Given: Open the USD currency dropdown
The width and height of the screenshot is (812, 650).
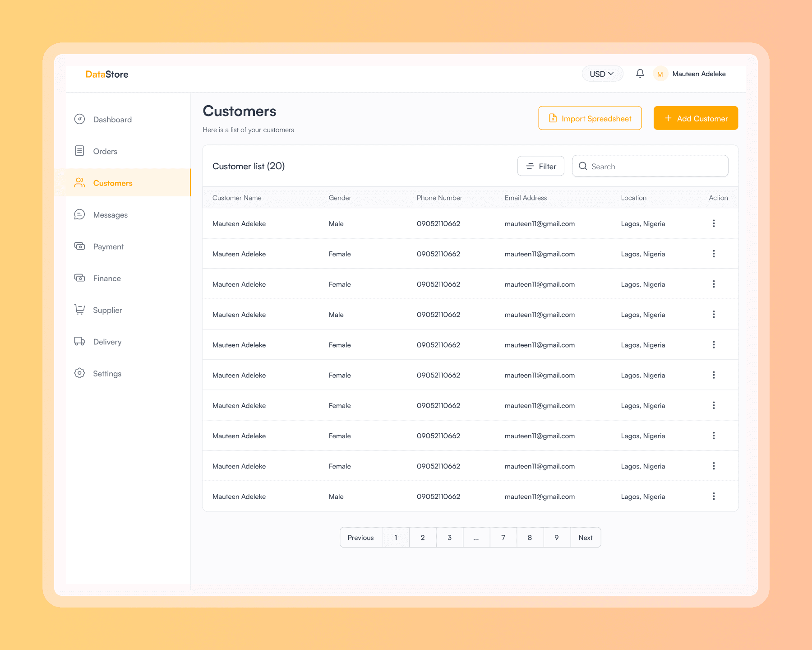Looking at the screenshot, I should (x=602, y=73).
